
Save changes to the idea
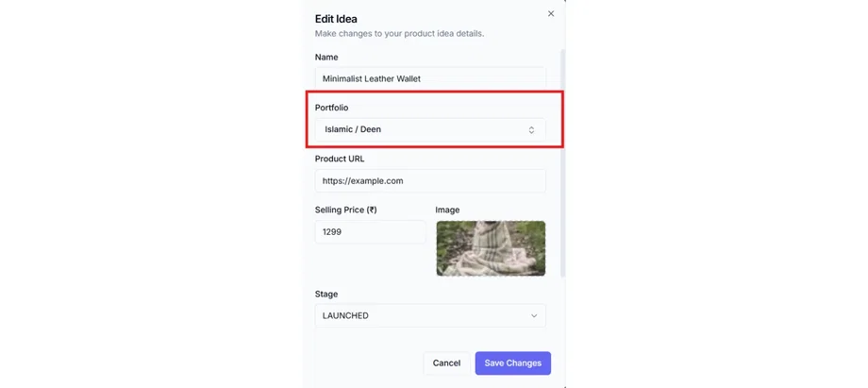click(512, 363)
